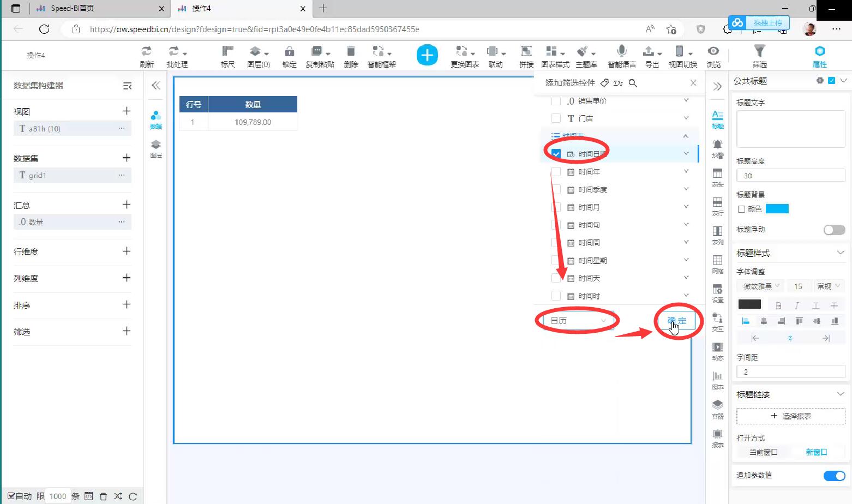Click the blue title background color swatch
The height and width of the screenshot is (504, 852).
777,209
